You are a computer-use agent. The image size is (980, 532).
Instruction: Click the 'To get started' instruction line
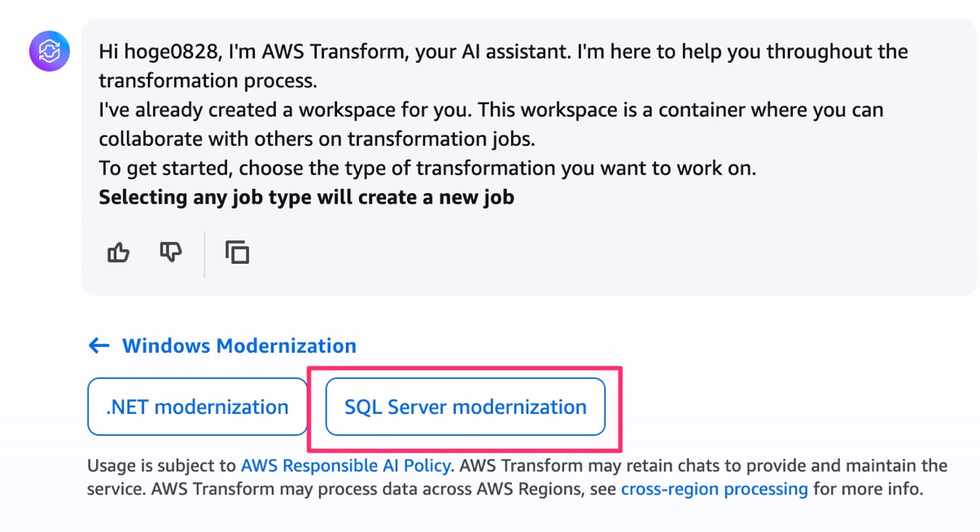pos(427,168)
